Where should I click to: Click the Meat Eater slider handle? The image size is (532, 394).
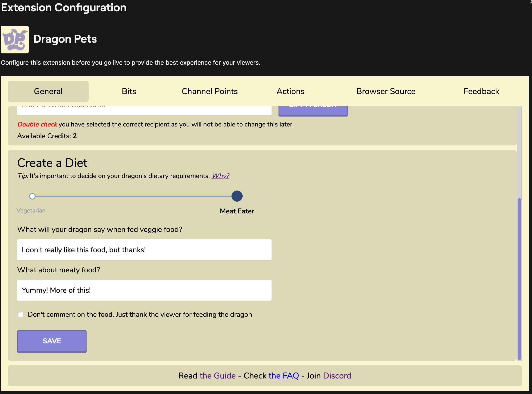point(237,196)
